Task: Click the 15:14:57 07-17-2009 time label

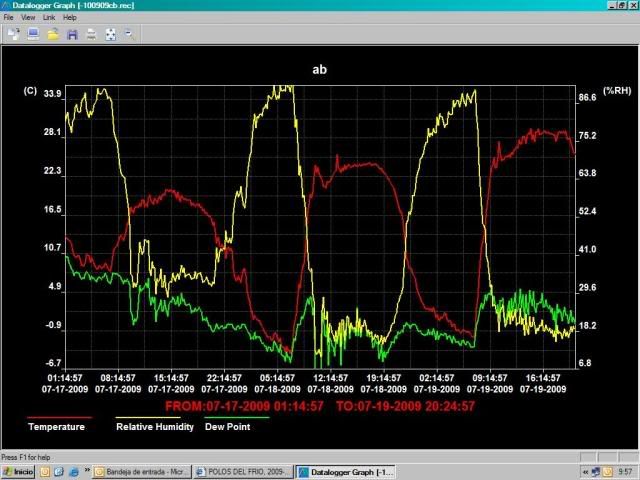Action: (171, 384)
